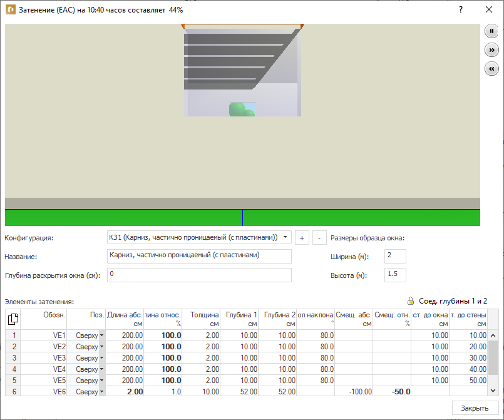Click the green time-of-day slider bar

[242, 218]
